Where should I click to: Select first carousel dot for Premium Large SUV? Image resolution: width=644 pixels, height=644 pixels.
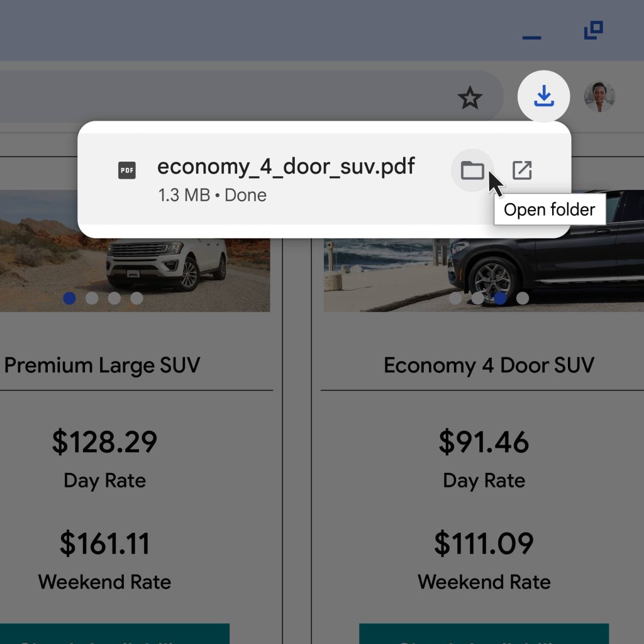(x=70, y=298)
